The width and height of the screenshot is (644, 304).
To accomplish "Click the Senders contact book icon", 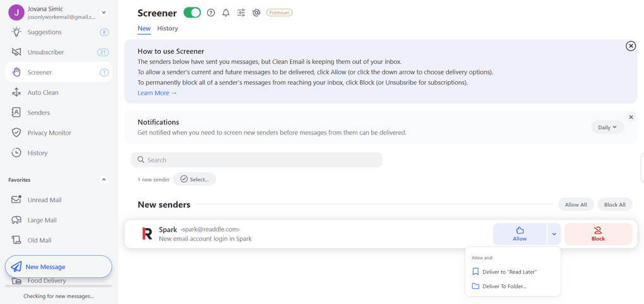I will click(x=16, y=112).
